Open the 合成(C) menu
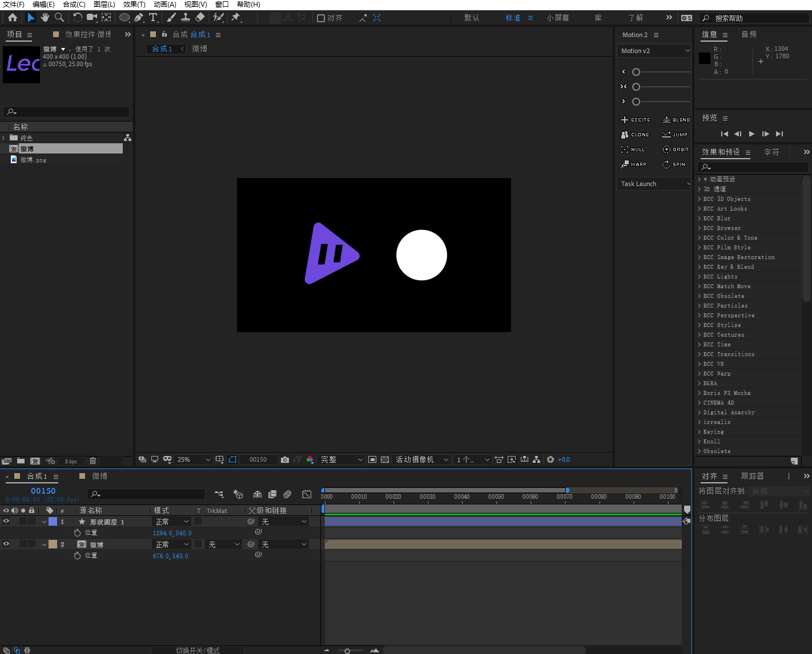Screen dimensions: 812x654 (74, 5)
